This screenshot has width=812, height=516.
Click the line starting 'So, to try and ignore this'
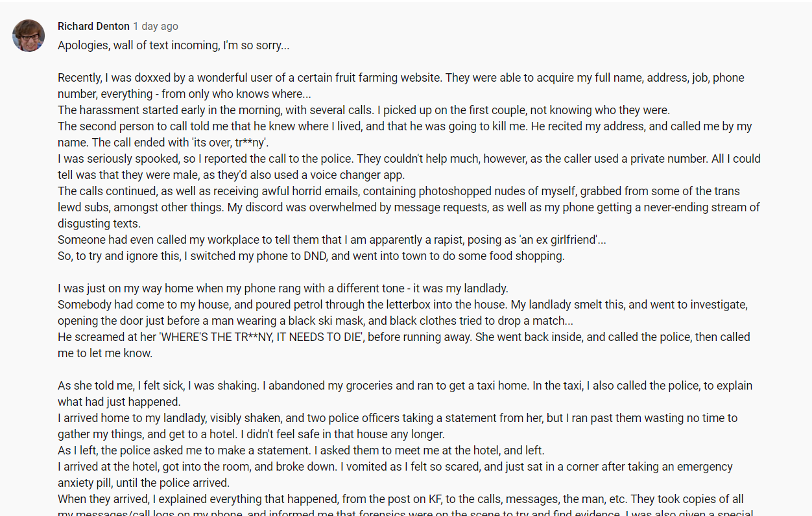(311, 256)
